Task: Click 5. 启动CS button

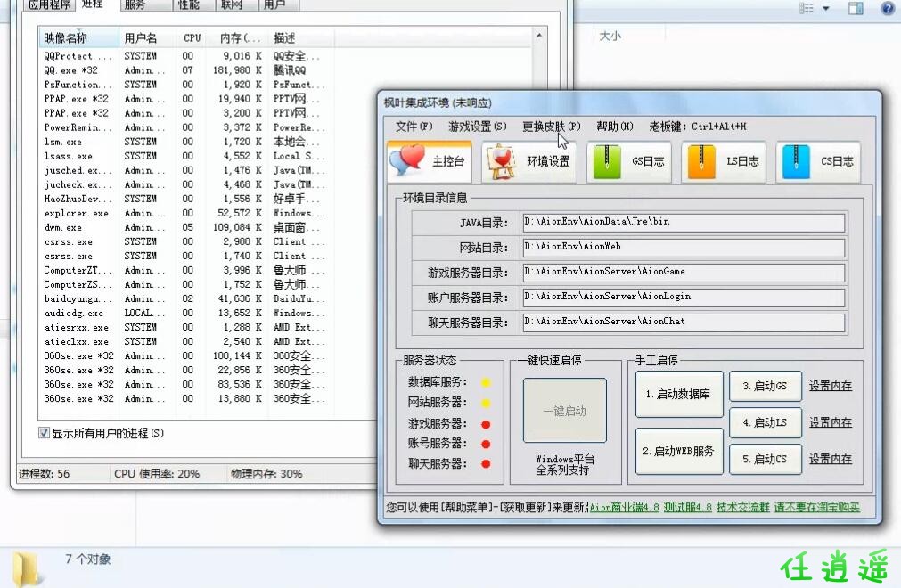Action: coord(765,460)
